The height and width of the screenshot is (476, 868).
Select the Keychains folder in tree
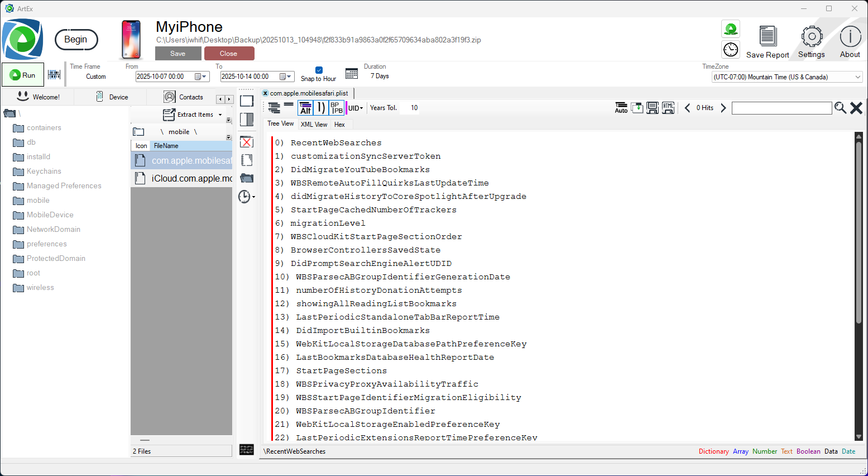[x=44, y=172]
